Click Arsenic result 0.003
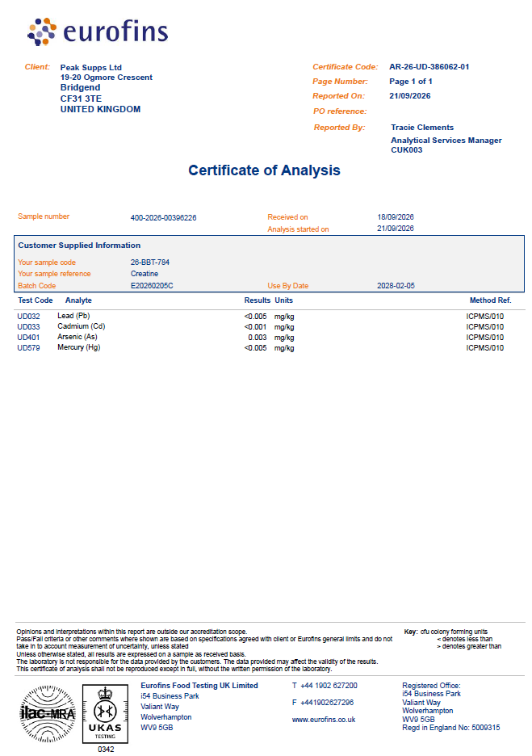 [x=258, y=338]
